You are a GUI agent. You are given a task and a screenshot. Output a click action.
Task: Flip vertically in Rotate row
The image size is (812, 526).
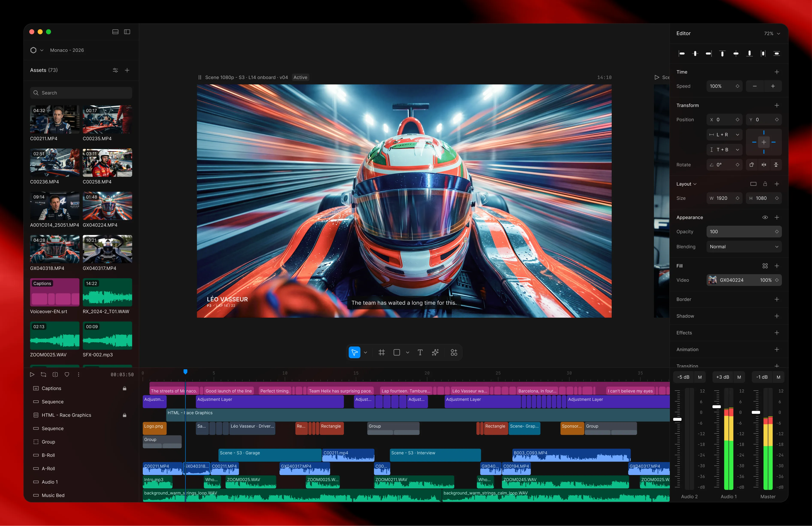[776, 165]
